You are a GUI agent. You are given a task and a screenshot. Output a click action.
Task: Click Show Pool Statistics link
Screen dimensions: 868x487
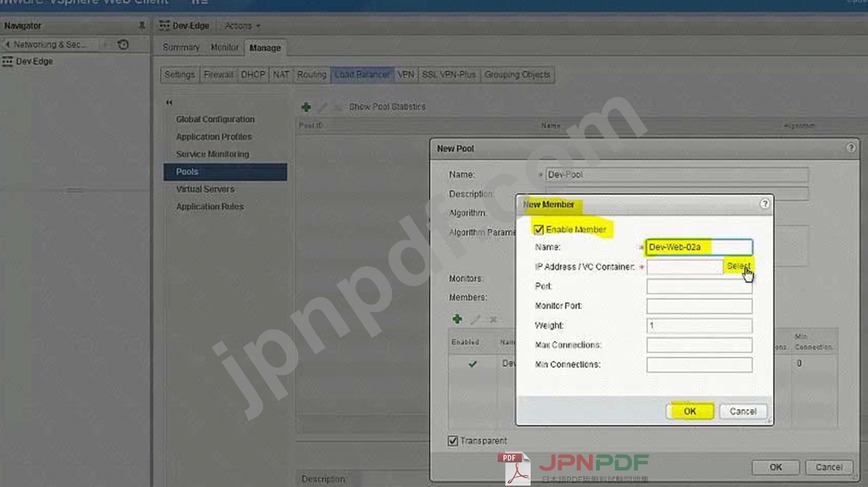coord(387,107)
